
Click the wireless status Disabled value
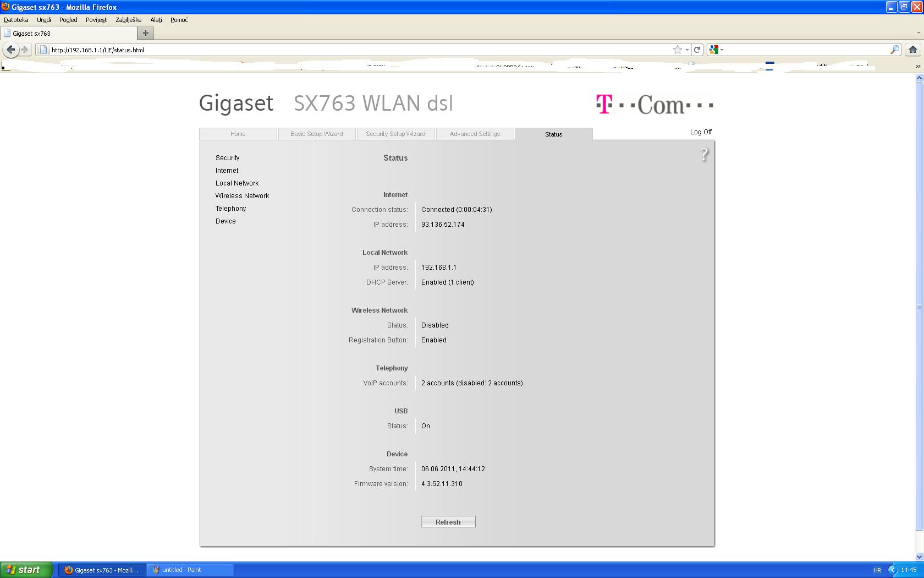point(435,325)
